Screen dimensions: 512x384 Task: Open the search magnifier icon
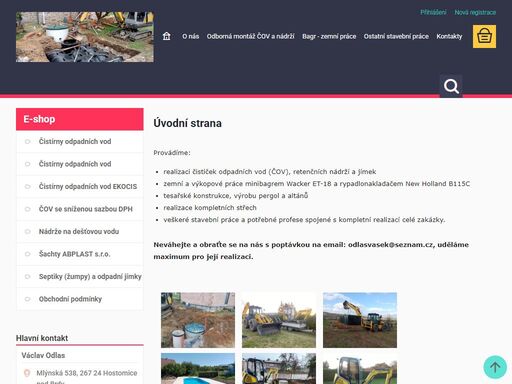tap(451, 86)
